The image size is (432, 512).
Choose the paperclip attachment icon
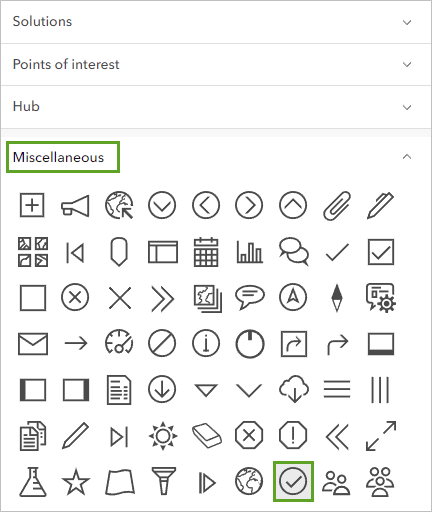pos(337,206)
